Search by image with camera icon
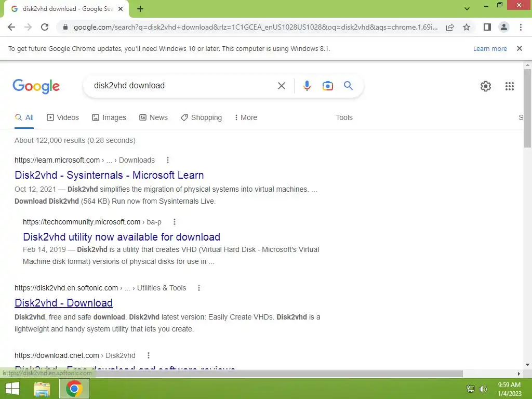The height and width of the screenshot is (399, 532). [327, 86]
